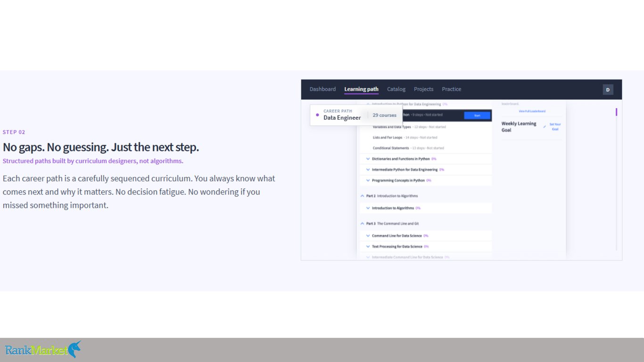Open the user avatar labeled D
This screenshot has height=362, width=644.
tap(608, 90)
